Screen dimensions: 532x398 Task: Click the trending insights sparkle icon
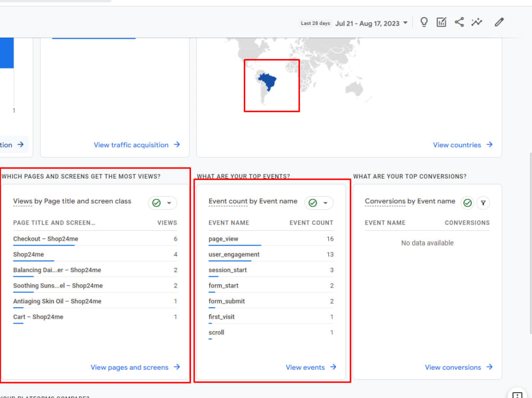[477, 22]
